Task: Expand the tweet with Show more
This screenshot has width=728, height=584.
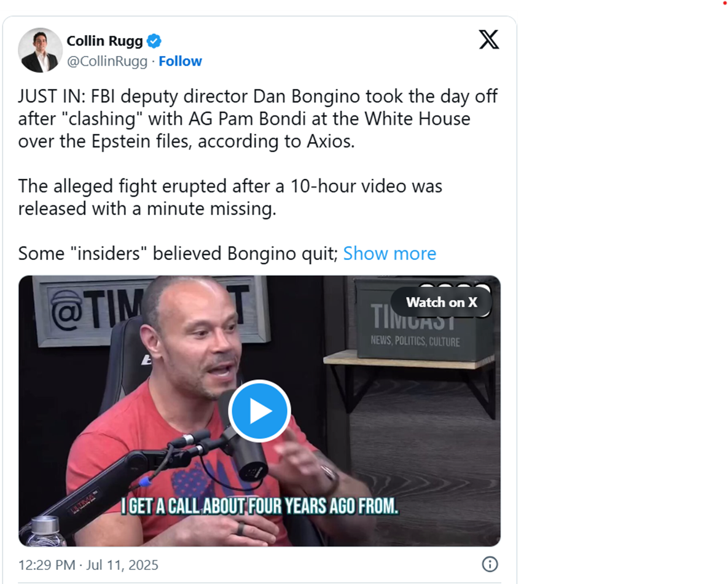Action: (389, 254)
